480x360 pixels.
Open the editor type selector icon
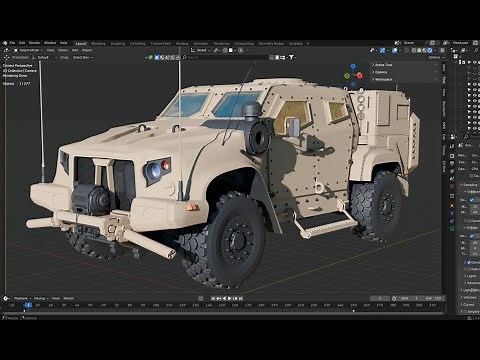click(8, 50)
